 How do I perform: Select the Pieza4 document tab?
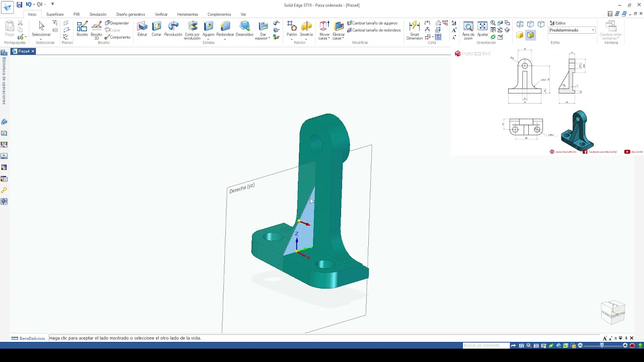point(23,51)
